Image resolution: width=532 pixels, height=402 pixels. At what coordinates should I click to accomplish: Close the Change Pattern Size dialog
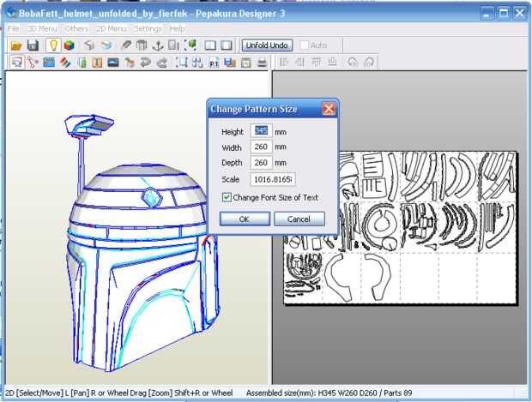click(x=329, y=109)
